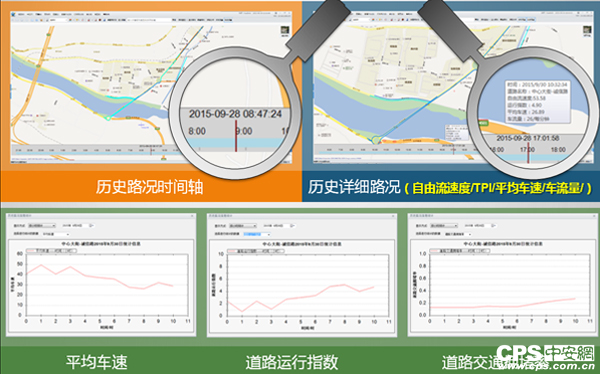Click the red time marker at 17:00
600x374 pixels.
tap(528, 152)
